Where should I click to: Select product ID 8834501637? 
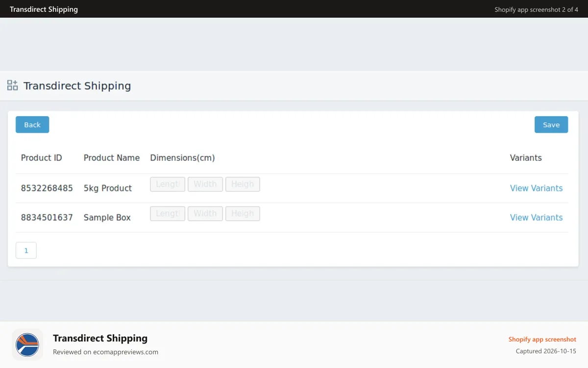point(47,217)
